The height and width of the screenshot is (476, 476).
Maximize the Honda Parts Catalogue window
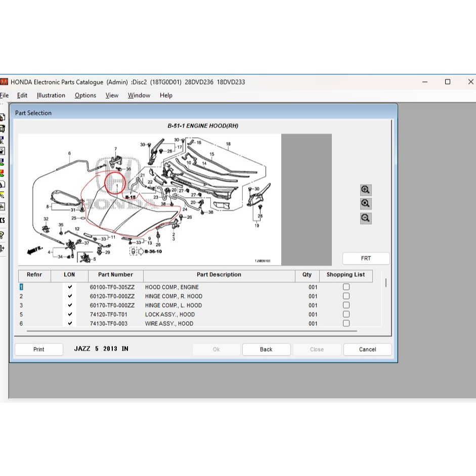click(448, 82)
